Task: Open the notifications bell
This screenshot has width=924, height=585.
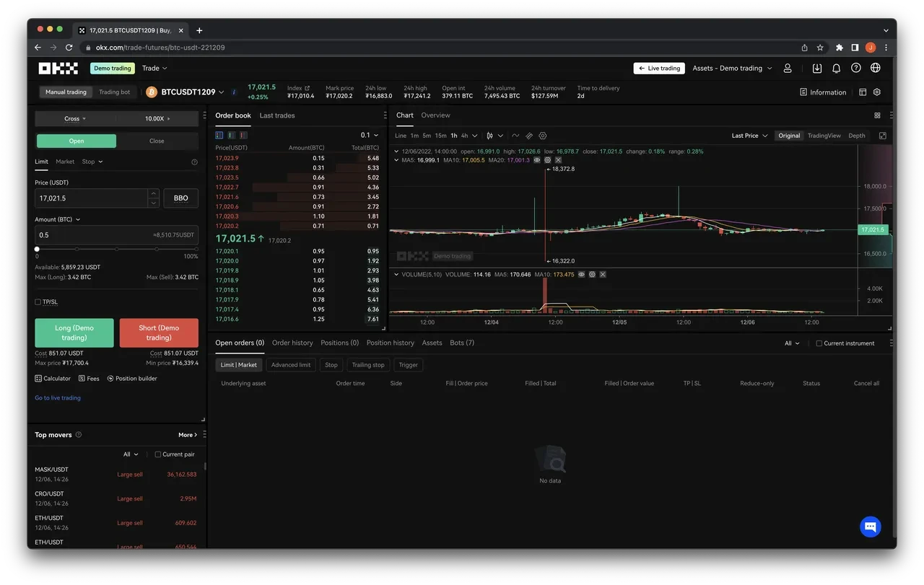Action: pos(836,68)
